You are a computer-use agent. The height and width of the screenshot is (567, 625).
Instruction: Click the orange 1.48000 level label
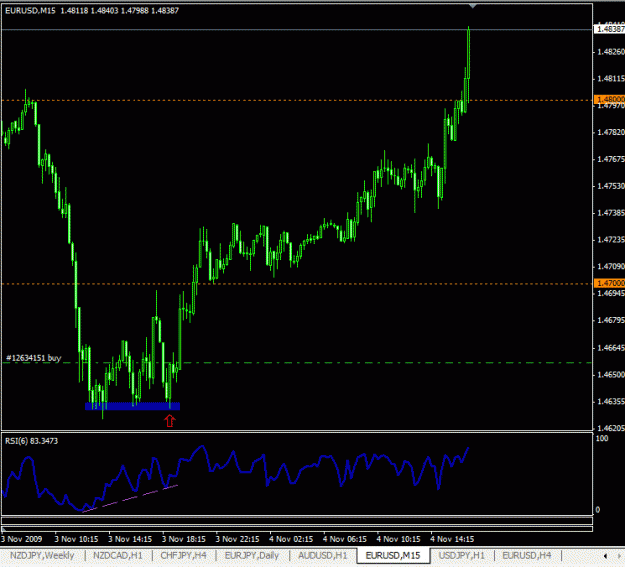(x=609, y=99)
